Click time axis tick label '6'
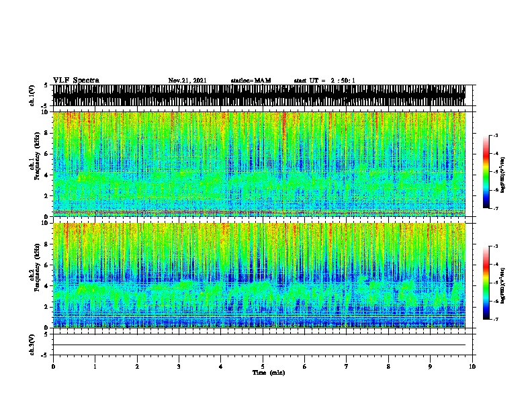Image resolution: width=532 pixels, height=411 pixels. coord(305,366)
